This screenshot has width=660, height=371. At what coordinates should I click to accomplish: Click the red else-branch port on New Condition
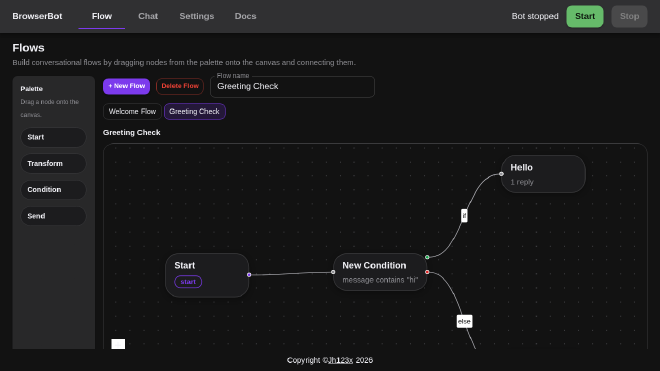click(x=427, y=272)
